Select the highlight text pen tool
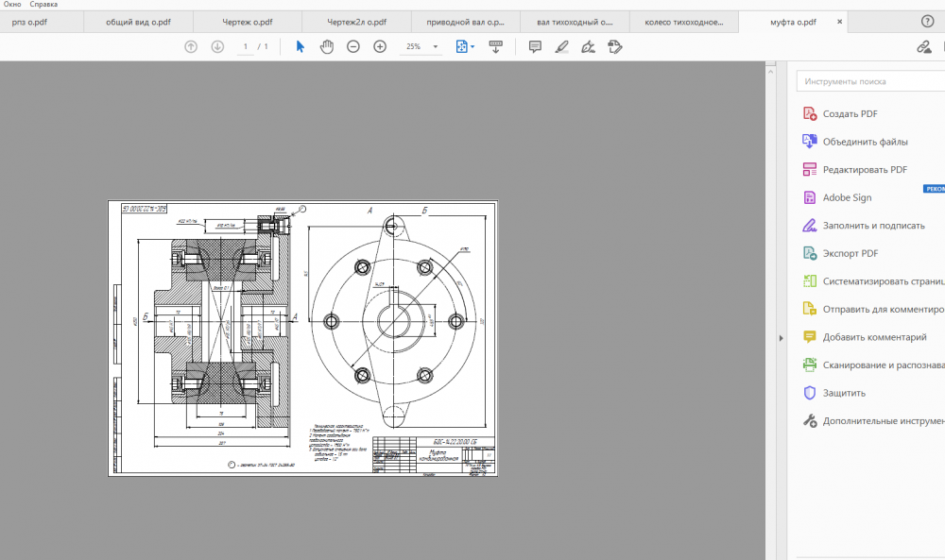Viewport: 945px width, 560px height. 561,46
